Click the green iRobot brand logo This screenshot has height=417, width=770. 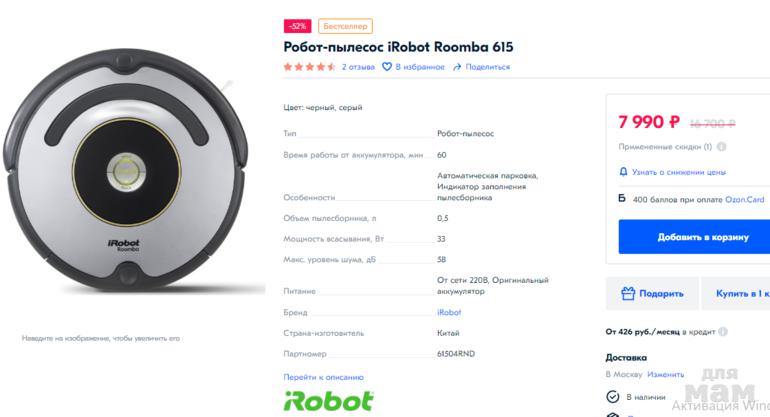point(329,401)
